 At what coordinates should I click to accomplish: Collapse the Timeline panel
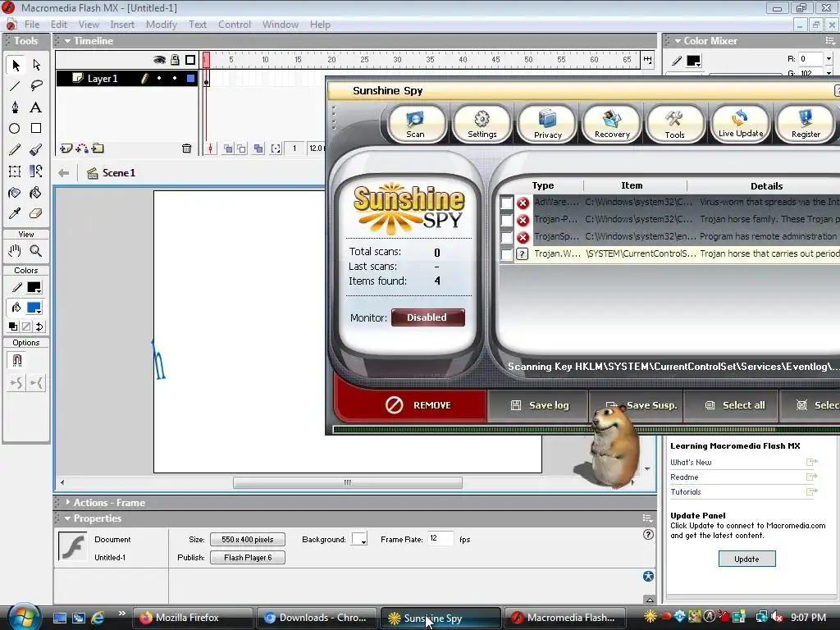pyautogui.click(x=67, y=41)
